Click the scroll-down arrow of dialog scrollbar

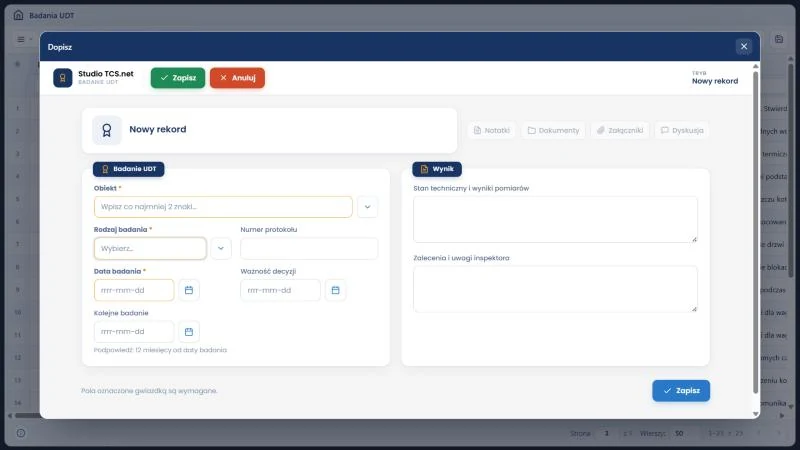click(x=756, y=414)
